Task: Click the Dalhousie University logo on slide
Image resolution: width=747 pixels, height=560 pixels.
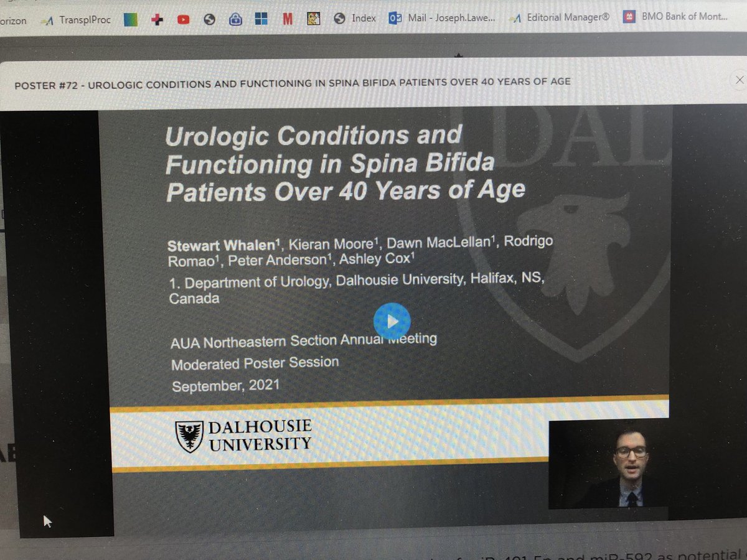Action: tap(243, 435)
